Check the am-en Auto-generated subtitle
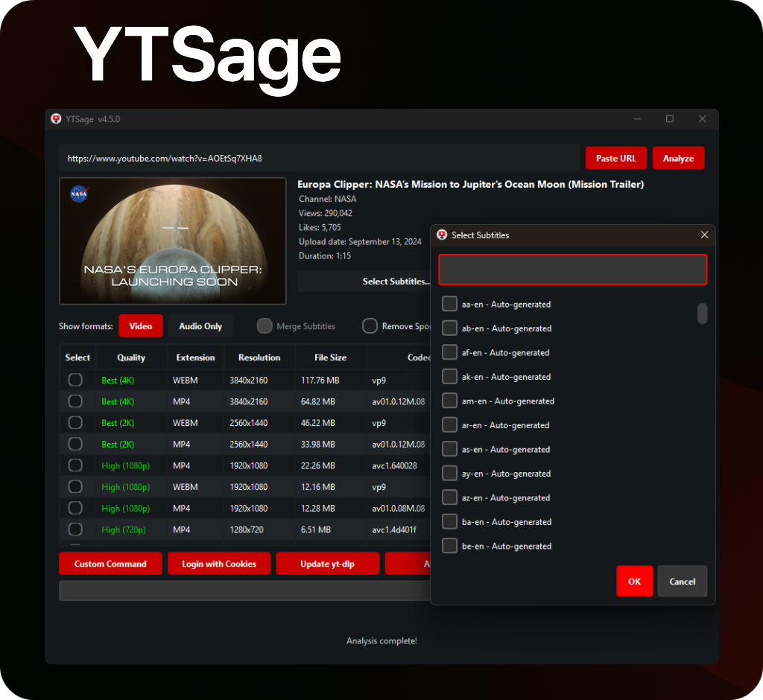The width and height of the screenshot is (763, 700). (x=449, y=401)
